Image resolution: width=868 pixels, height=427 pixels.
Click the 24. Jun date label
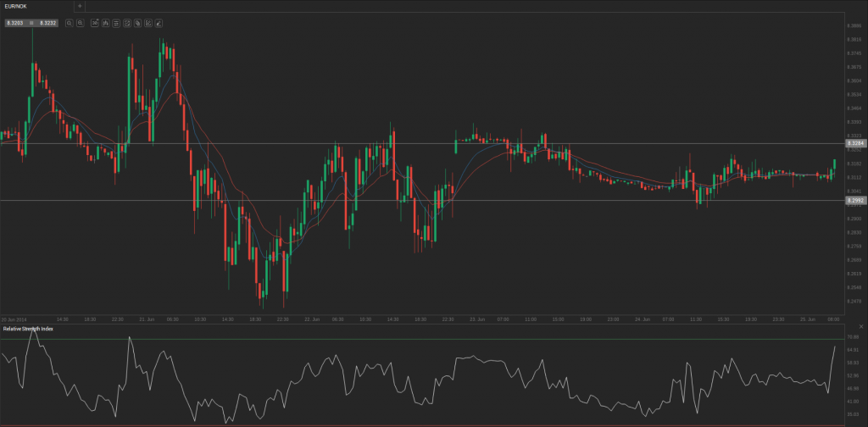point(643,319)
